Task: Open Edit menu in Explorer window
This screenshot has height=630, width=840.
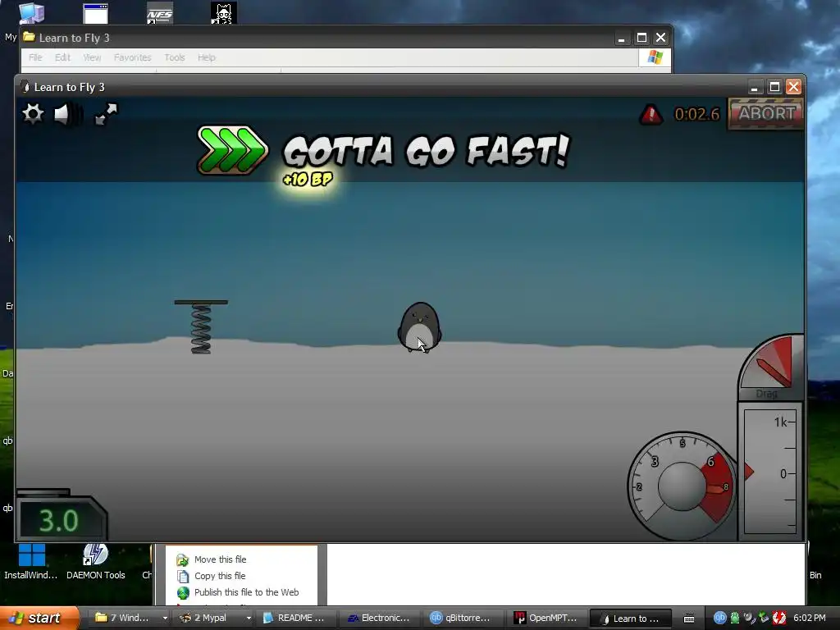Action: pos(62,57)
